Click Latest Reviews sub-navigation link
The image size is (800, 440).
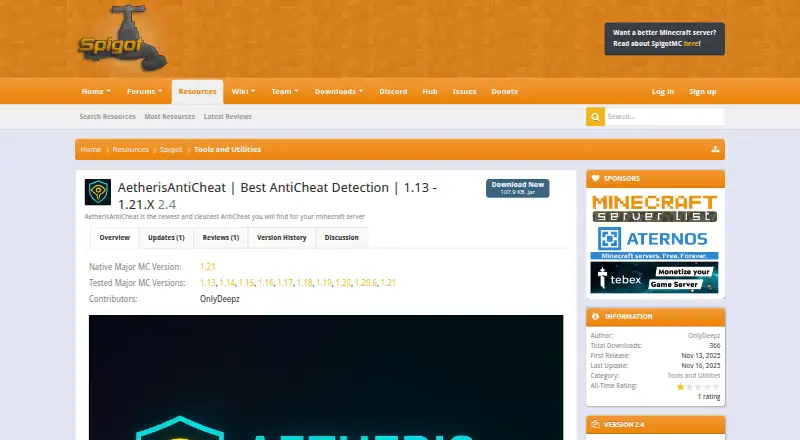pyautogui.click(x=228, y=116)
